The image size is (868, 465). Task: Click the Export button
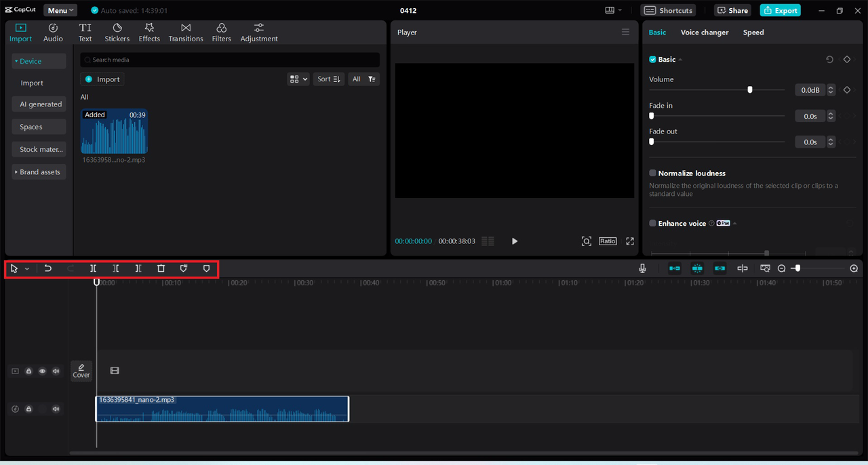tap(780, 10)
